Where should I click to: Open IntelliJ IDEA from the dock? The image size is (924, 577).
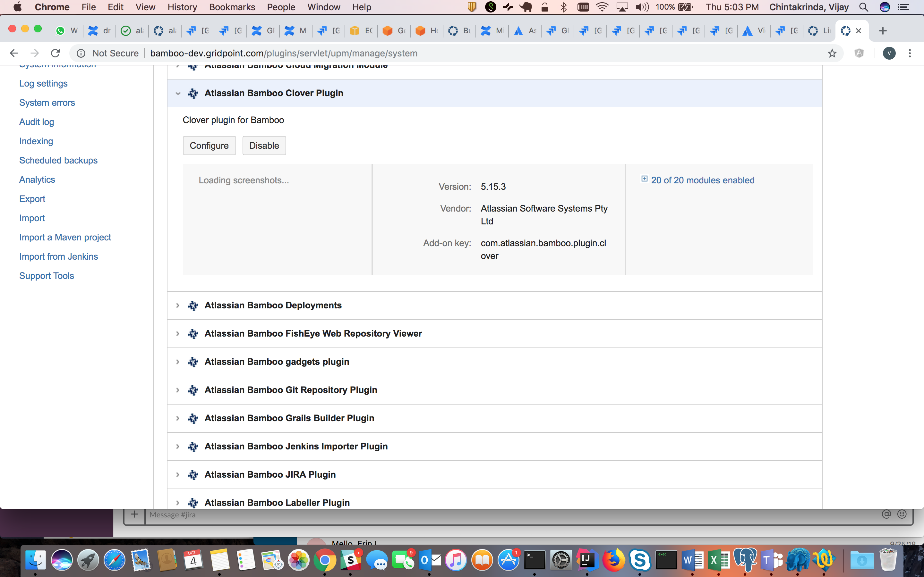point(586,560)
